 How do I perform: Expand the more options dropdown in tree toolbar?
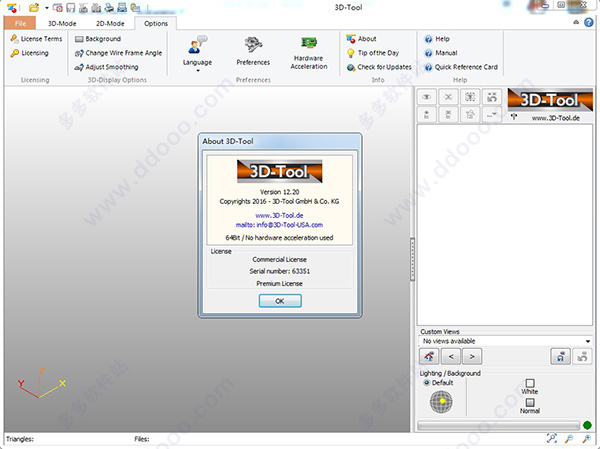492,114
